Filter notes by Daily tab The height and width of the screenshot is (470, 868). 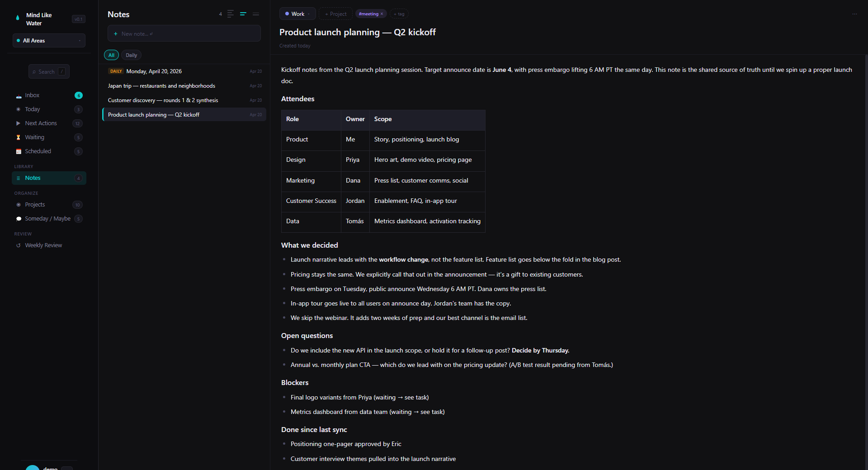coord(131,55)
